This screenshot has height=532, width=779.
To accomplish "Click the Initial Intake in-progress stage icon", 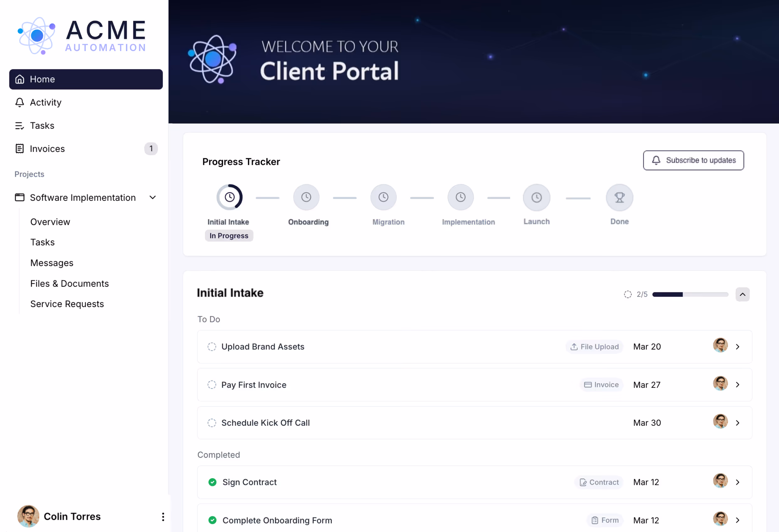I will [x=229, y=197].
